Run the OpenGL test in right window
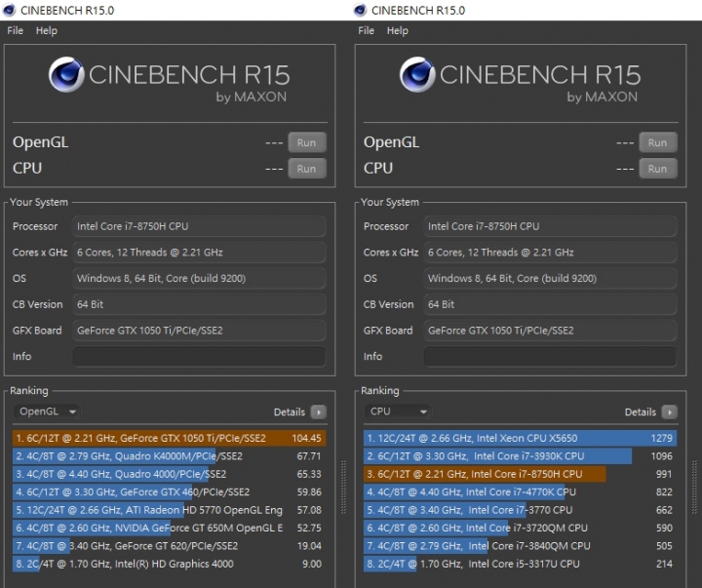This screenshot has width=702, height=588. coord(658,142)
